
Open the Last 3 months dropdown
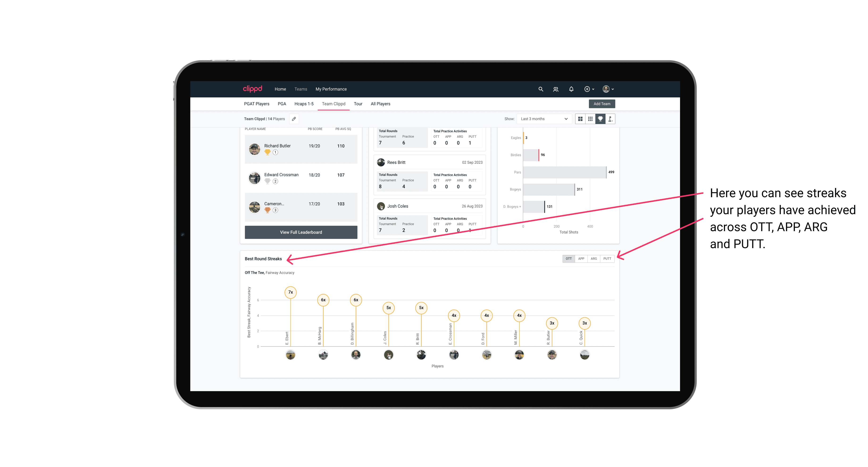[x=543, y=119]
